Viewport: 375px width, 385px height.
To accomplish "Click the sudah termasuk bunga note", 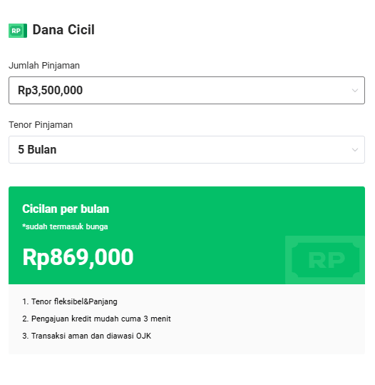I will 65,227.
